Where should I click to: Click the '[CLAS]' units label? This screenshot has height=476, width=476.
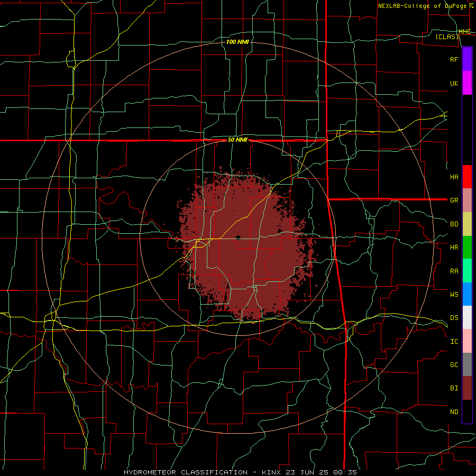(x=447, y=37)
